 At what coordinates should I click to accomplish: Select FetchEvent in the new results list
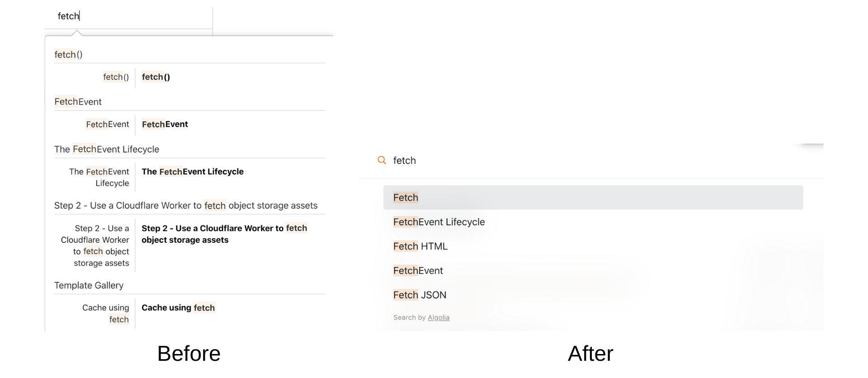tap(418, 271)
